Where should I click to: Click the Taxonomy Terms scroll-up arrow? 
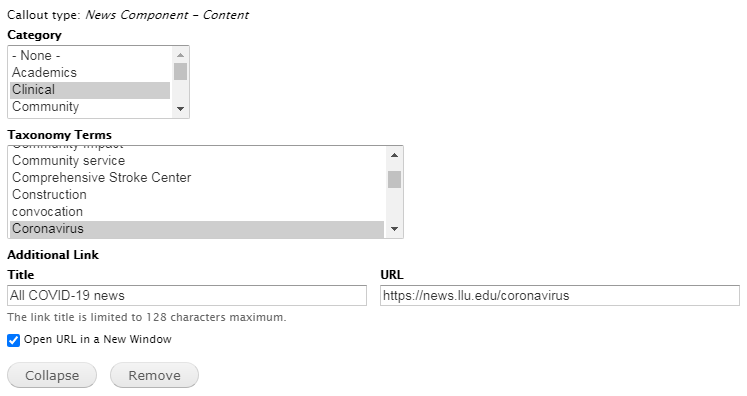coord(394,155)
